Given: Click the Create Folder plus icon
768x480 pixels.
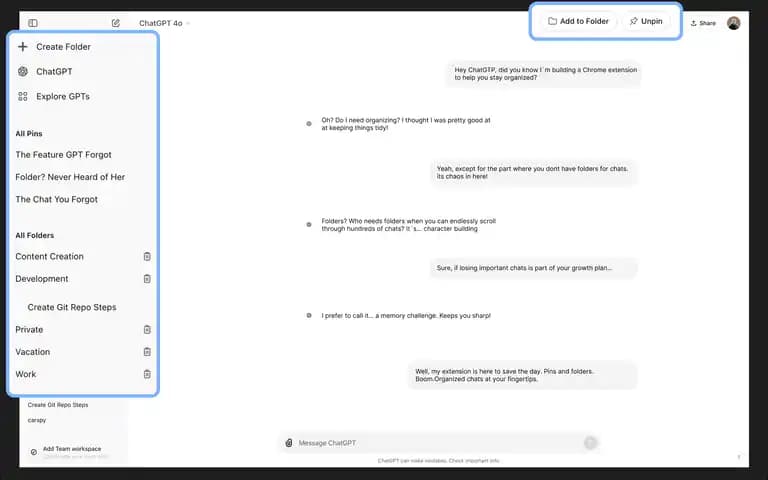Looking at the screenshot, I should (x=23, y=47).
